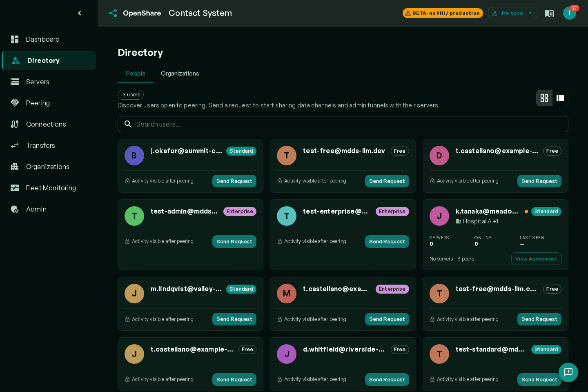Click the D avatar for t.castellano free user

pos(439,156)
